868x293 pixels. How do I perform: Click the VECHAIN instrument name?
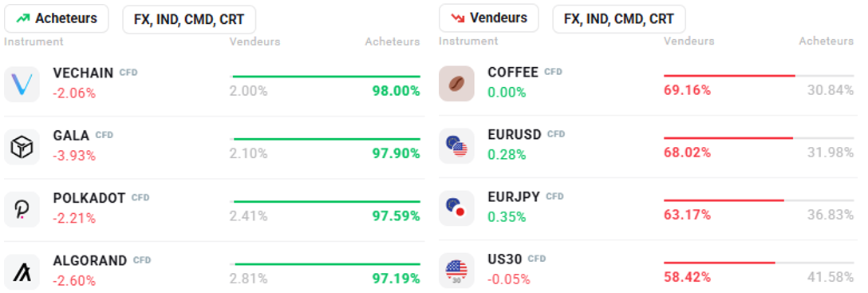pyautogui.click(x=83, y=73)
